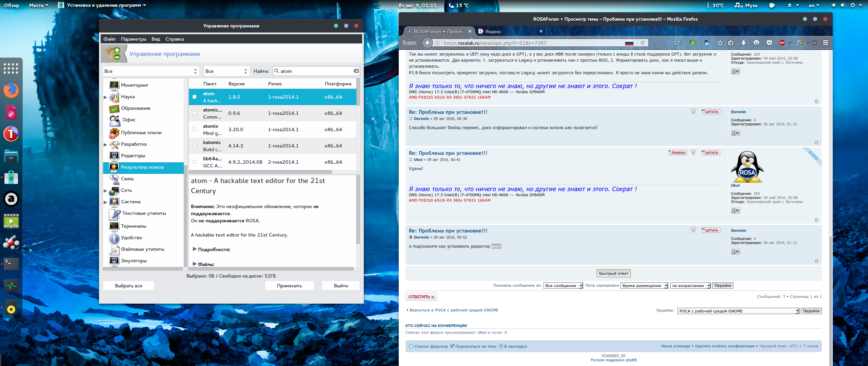Click the Быстрый ответ button
This screenshot has height=366, width=868.
pos(613,273)
